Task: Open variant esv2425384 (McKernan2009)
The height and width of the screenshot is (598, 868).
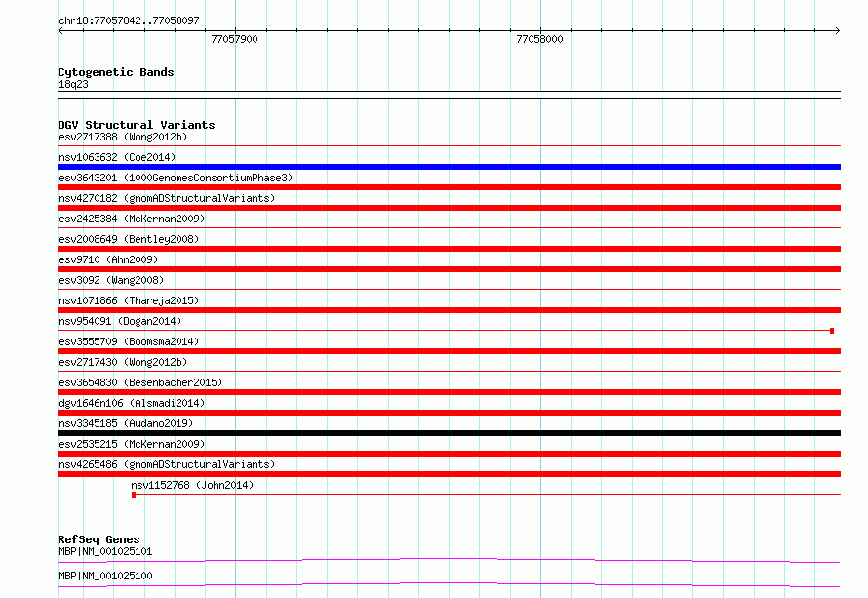Action: click(x=132, y=219)
